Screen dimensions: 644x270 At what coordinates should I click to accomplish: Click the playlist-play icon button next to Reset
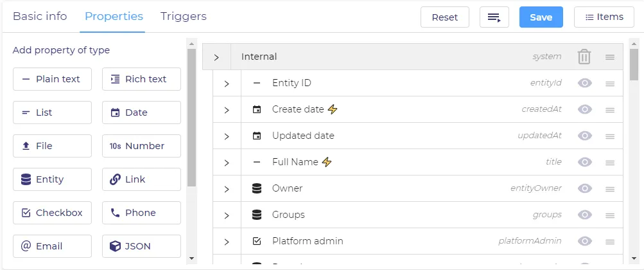[494, 17]
